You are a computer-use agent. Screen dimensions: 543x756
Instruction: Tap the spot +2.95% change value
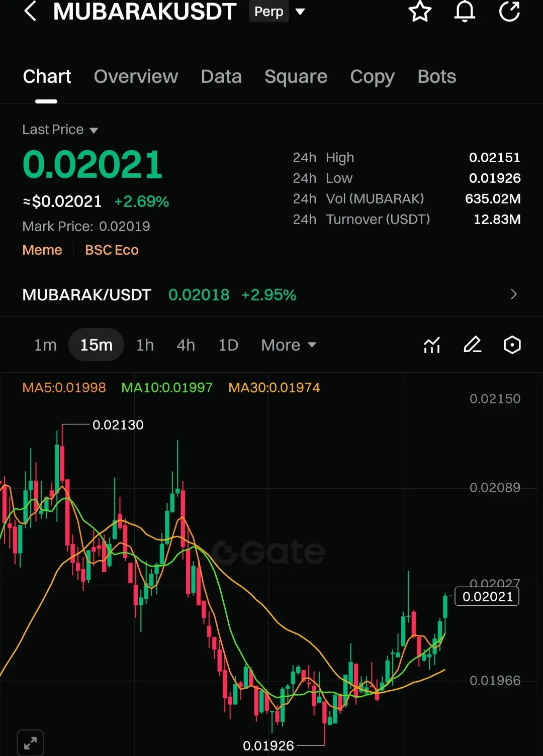click(x=269, y=295)
